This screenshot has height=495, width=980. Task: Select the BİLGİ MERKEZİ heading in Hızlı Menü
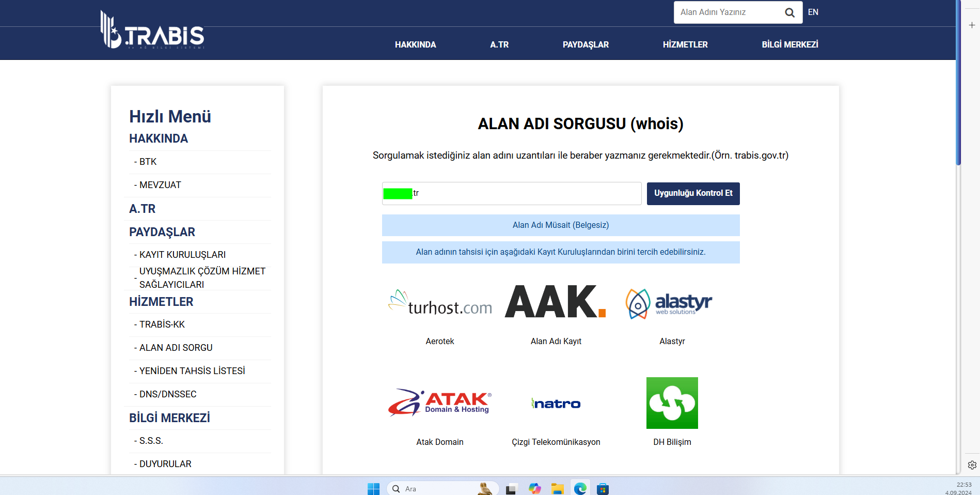(x=169, y=418)
